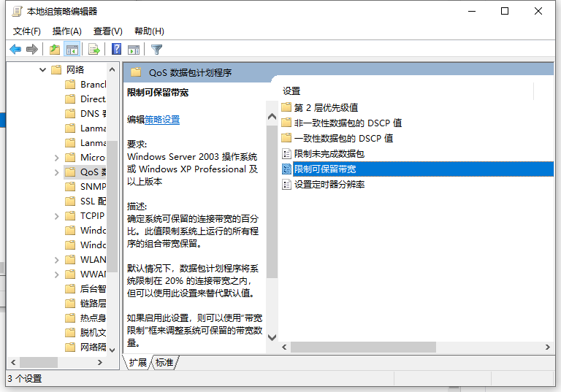This screenshot has width=561, height=392.
Task: Collapse the 网络 tree node
Action: [x=42, y=70]
